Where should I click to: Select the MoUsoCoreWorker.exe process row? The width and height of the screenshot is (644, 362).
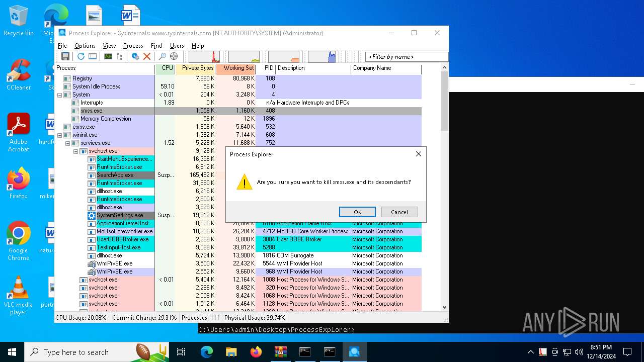pos(238,231)
